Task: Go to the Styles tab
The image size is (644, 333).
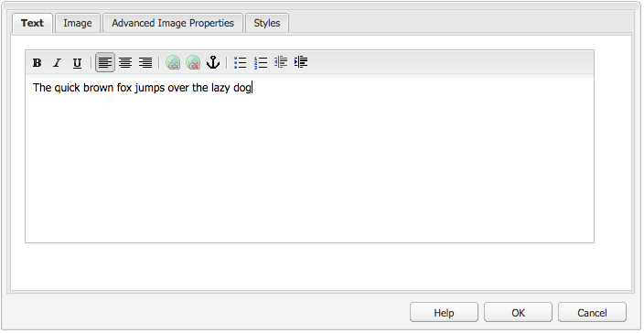Action: click(267, 24)
